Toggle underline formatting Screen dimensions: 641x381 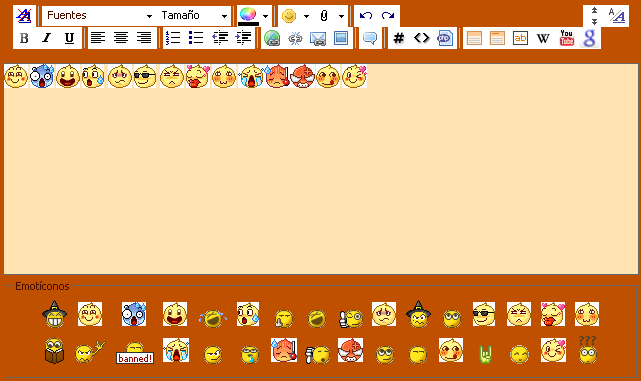[x=69, y=38]
